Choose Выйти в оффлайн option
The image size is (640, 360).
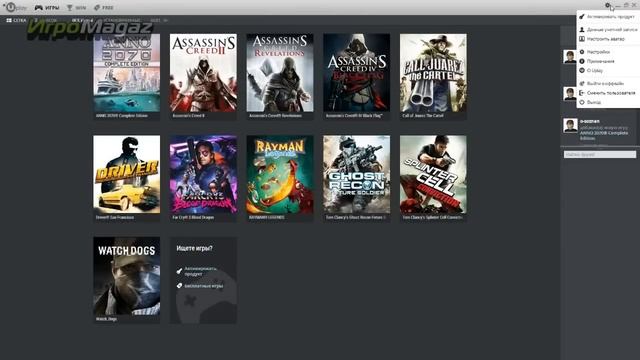602,83
